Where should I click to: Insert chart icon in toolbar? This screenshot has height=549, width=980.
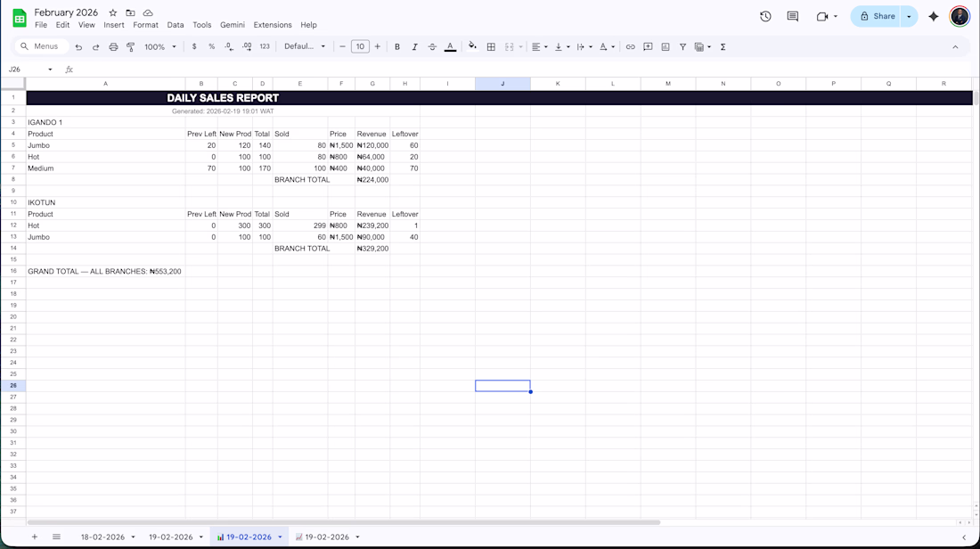(x=665, y=47)
